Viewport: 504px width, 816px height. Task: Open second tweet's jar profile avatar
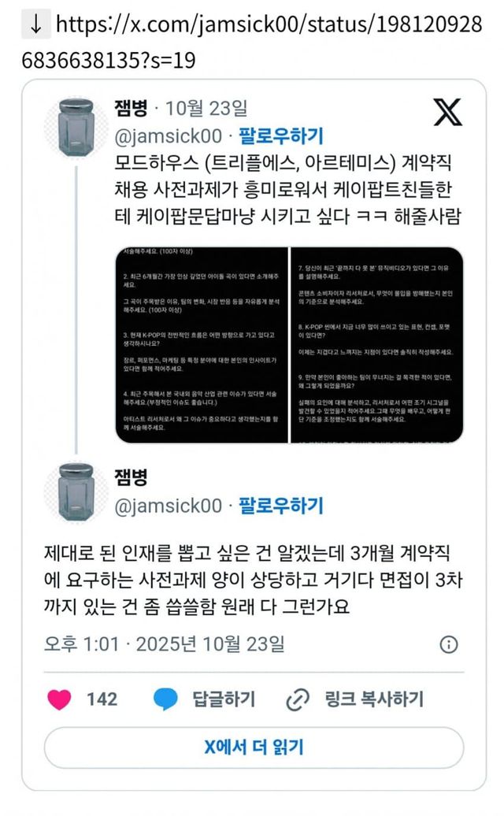pos(76,492)
